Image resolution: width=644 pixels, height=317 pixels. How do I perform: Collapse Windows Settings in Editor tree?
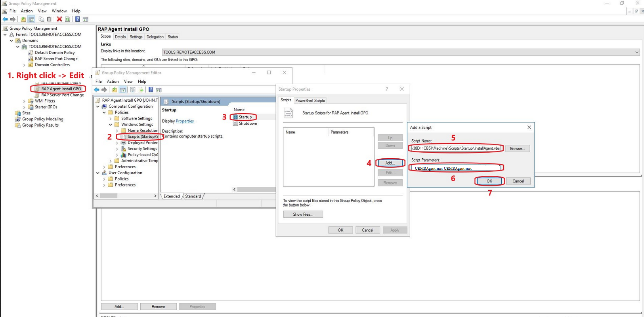tap(111, 125)
